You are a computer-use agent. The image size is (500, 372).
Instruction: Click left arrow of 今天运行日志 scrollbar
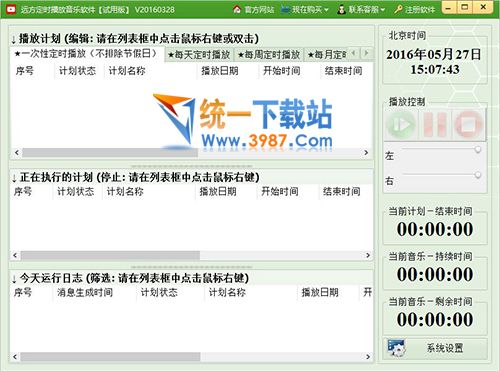pyautogui.click(x=15, y=357)
